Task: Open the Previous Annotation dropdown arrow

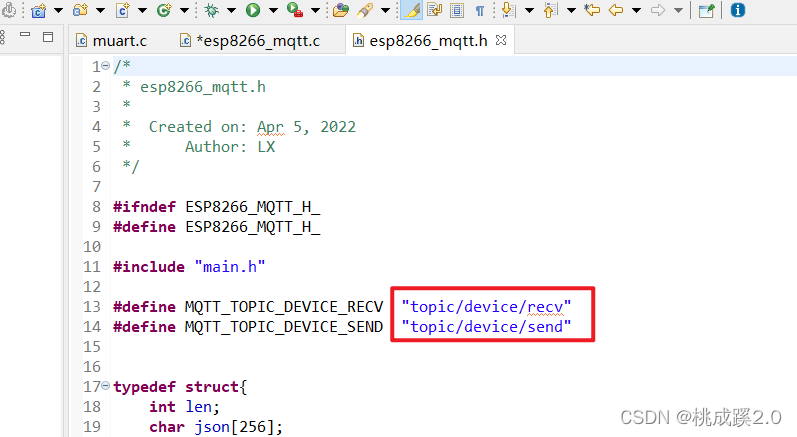Action: tap(571, 10)
